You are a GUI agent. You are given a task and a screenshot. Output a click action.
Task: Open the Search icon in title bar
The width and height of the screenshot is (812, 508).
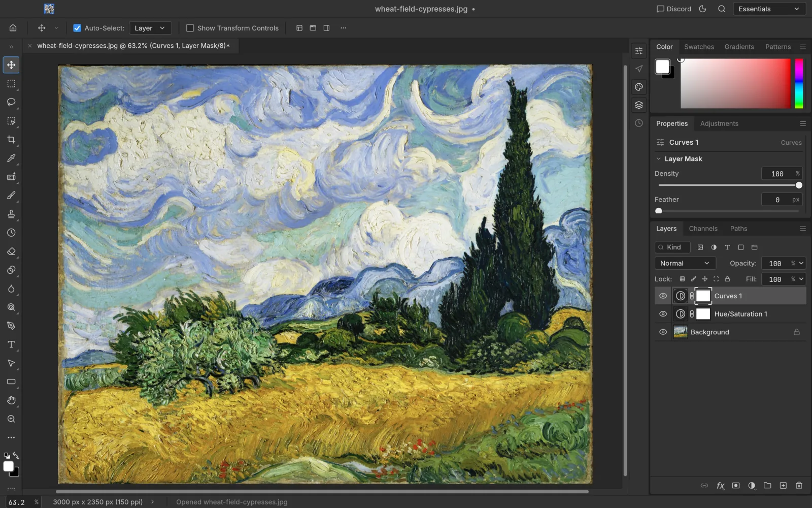click(722, 9)
